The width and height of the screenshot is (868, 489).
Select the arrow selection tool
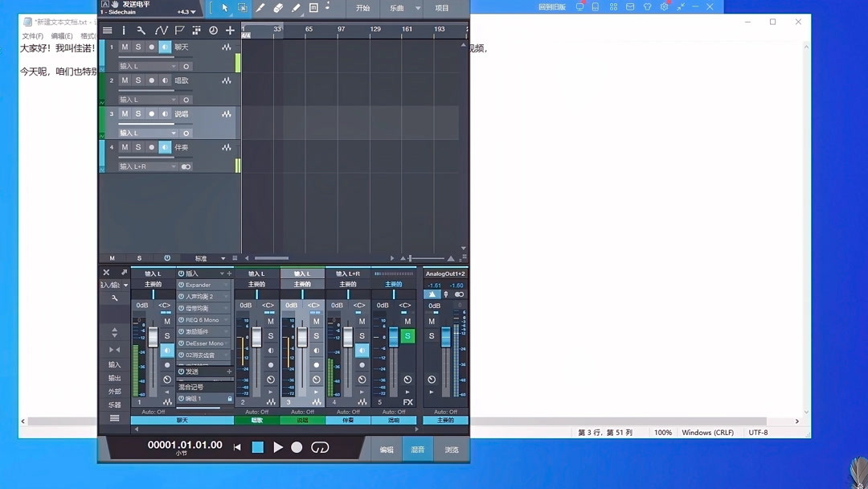(x=224, y=8)
